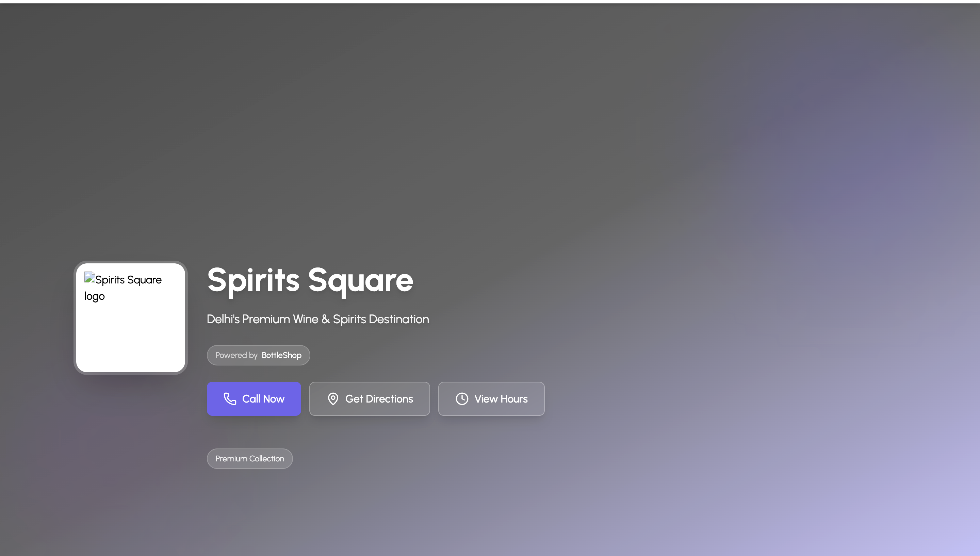Click the Call Now button
The image size is (980, 556).
[x=254, y=399]
